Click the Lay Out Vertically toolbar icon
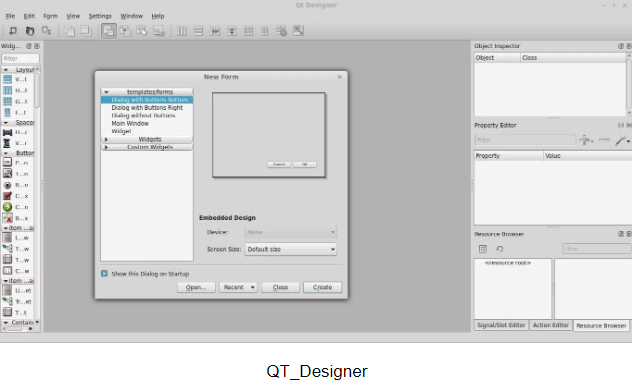 pyautogui.click(x=198, y=31)
